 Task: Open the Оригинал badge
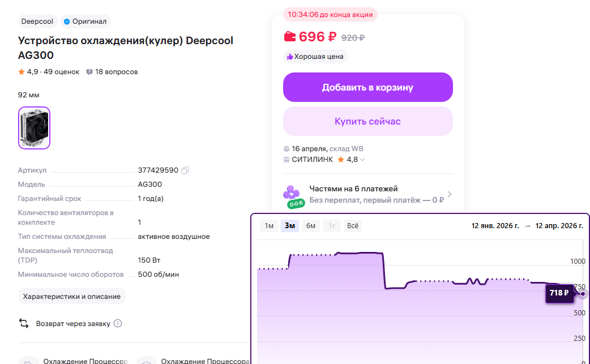[85, 22]
